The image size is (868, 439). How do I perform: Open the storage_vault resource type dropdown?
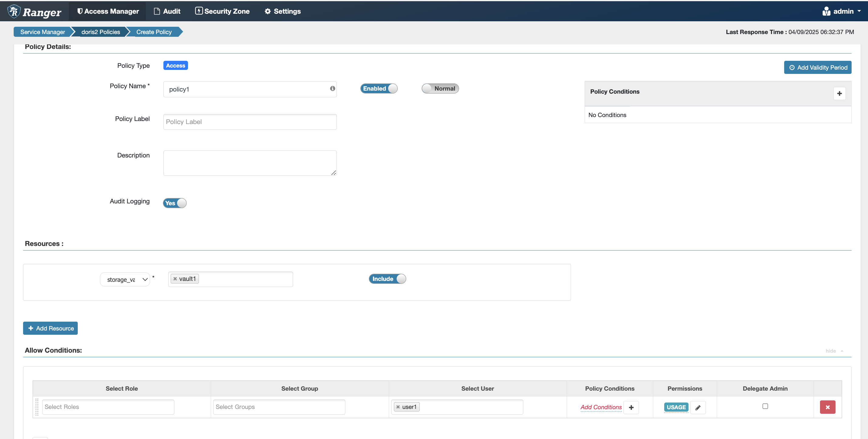coord(125,279)
